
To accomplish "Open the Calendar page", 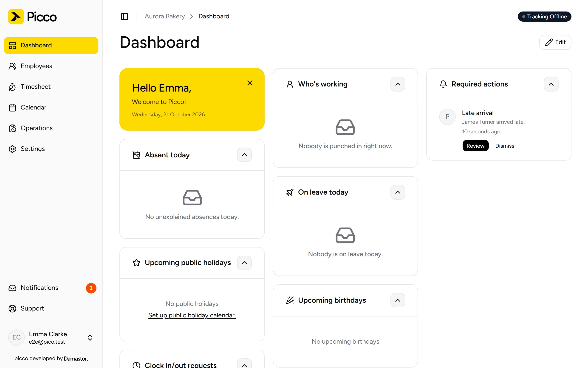I will 51,107.
